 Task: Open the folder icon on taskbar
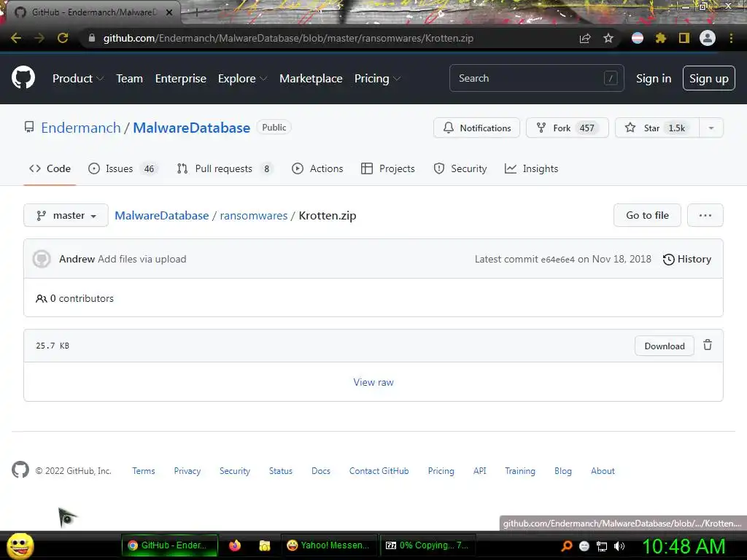click(x=264, y=545)
